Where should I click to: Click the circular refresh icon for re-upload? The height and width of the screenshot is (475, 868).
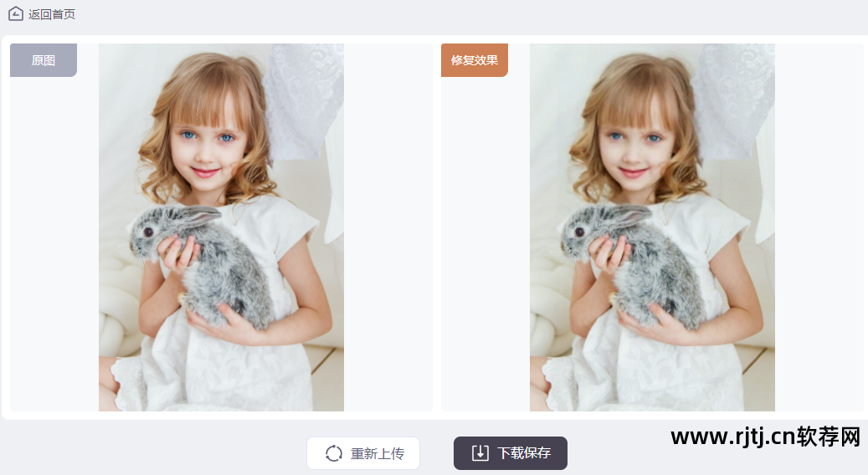tap(334, 453)
